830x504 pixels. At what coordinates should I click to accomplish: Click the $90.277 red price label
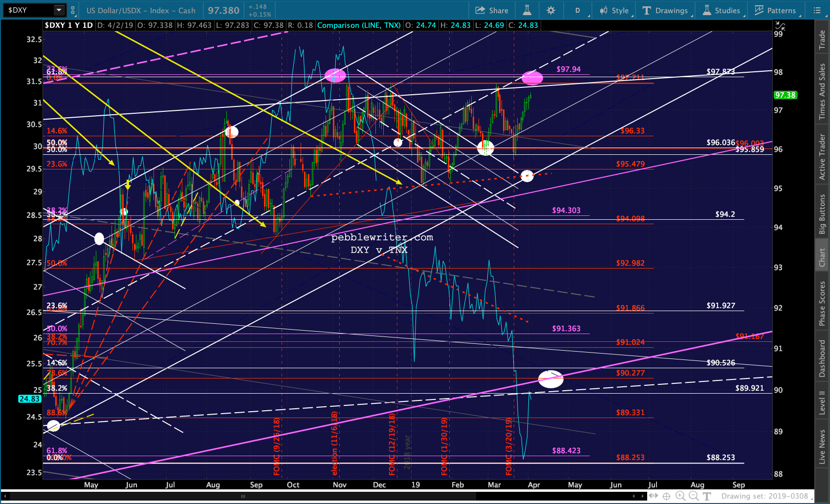pyautogui.click(x=631, y=373)
